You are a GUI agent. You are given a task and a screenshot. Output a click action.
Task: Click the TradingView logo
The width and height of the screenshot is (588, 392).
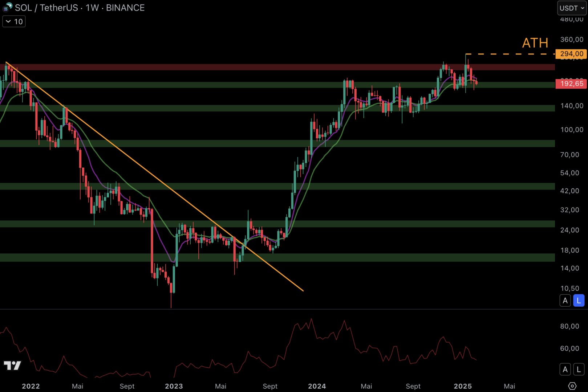[x=13, y=365]
